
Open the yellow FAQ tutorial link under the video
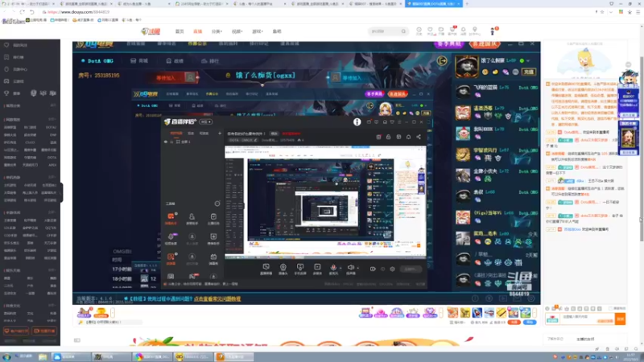217,298
